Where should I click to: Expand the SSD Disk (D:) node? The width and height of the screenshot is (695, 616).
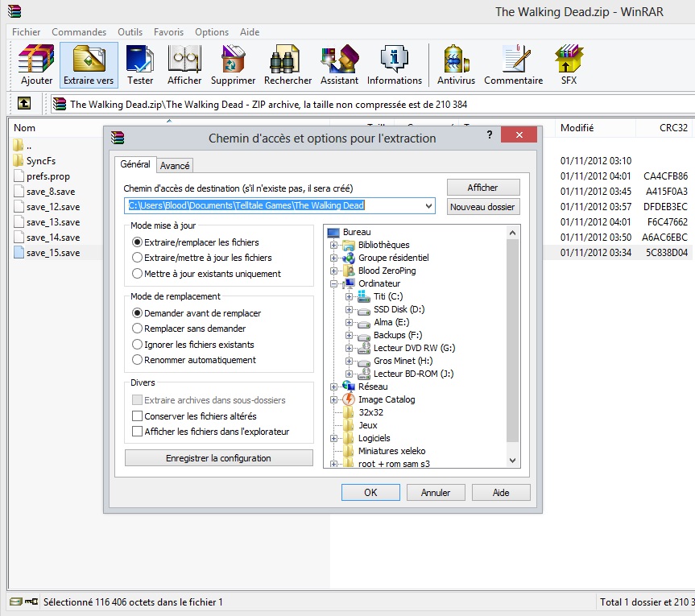tap(349, 309)
